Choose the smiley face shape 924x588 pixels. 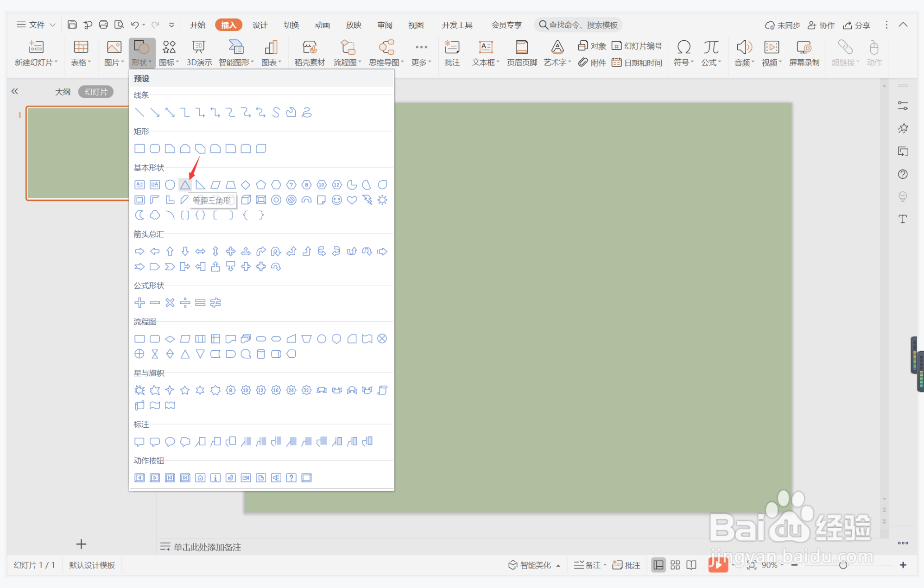[x=337, y=200]
